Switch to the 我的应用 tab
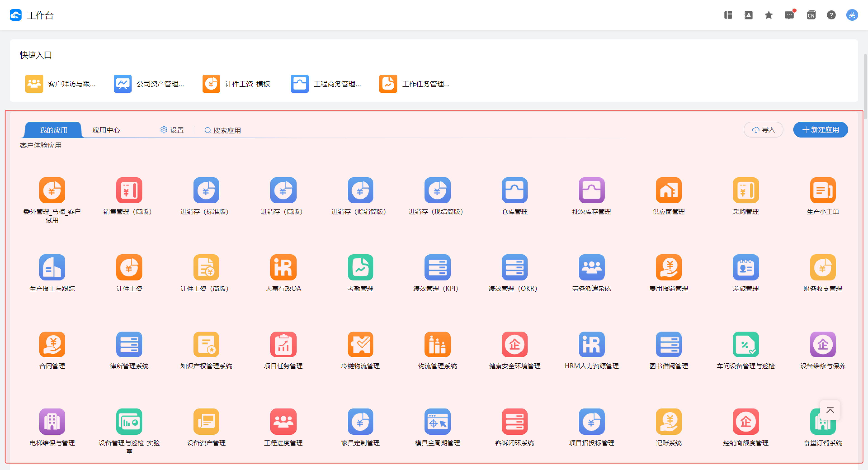Image resolution: width=868 pixels, height=470 pixels. click(53, 130)
